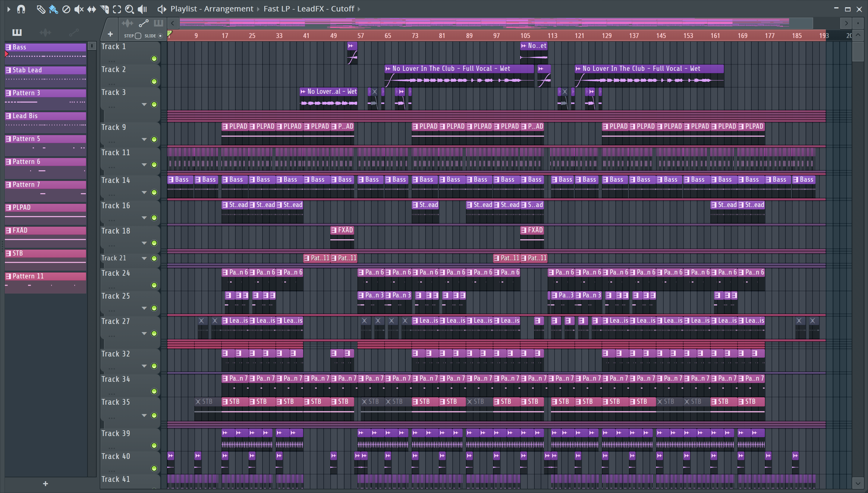Collapse the Track 27 group arrow
Image resolution: width=868 pixels, height=493 pixels.
point(144,333)
